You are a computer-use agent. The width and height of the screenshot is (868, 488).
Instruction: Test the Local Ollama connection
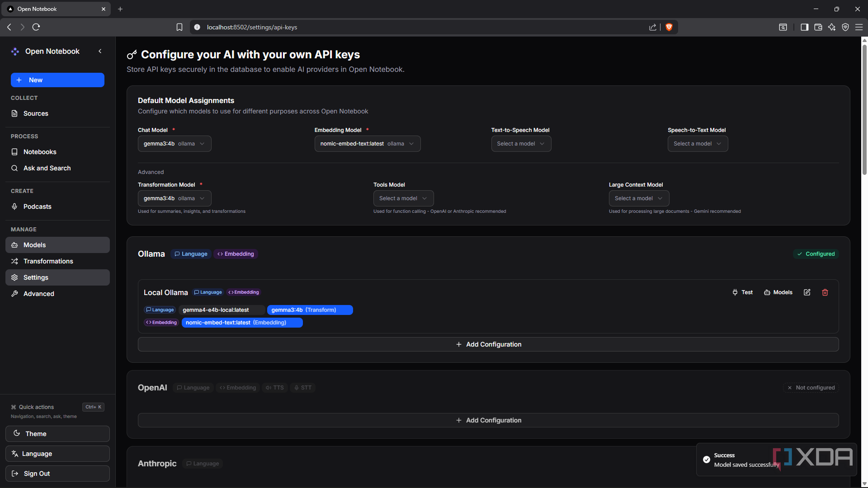pyautogui.click(x=742, y=292)
